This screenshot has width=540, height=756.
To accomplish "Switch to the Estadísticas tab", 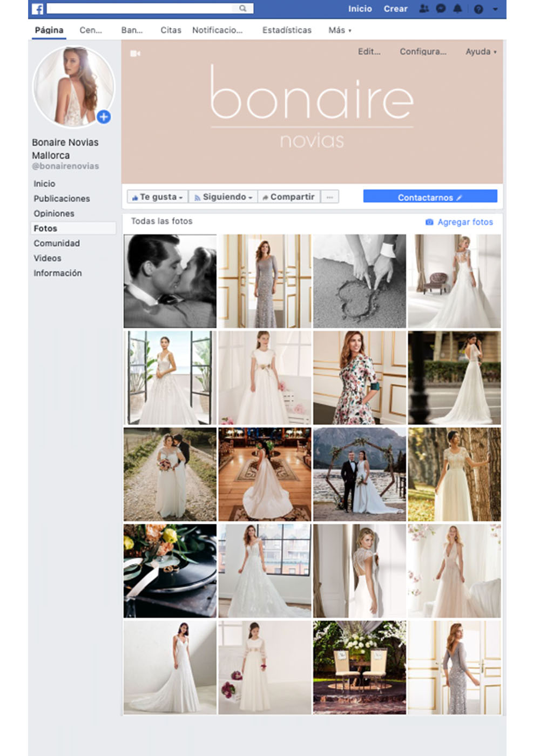I will coord(287,30).
